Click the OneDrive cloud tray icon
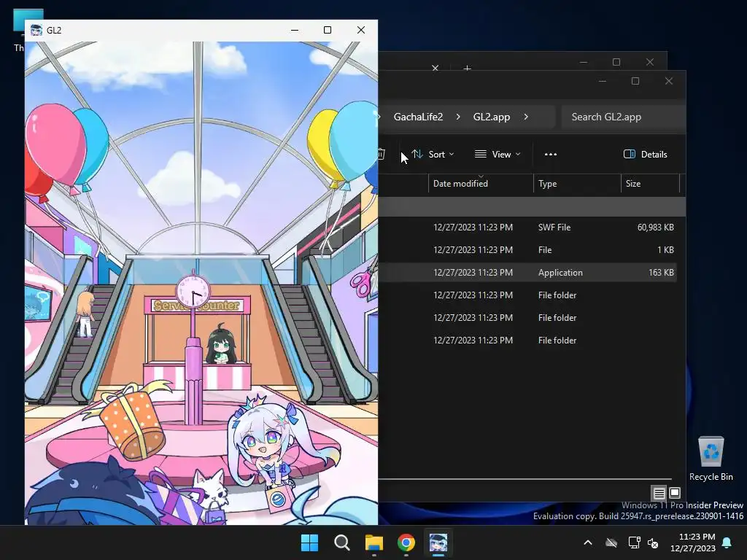Image resolution: width=747 pixels, height=560 pixels. (611, 542)
